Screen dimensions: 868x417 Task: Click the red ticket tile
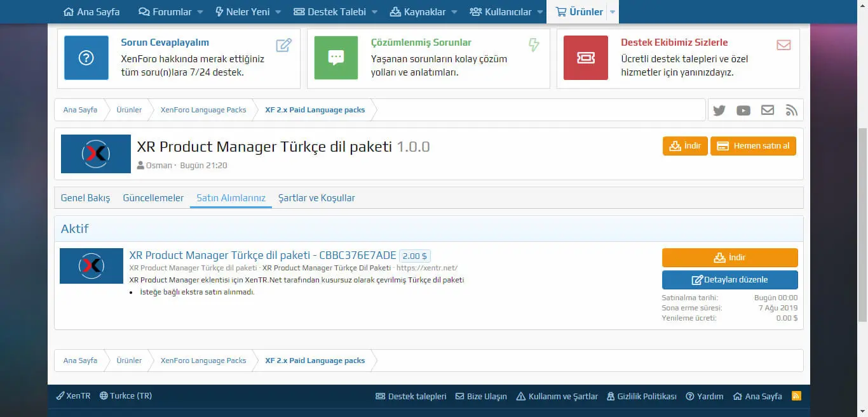586,58
